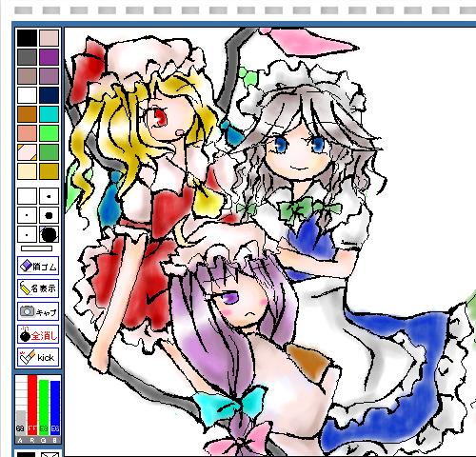Image resolution: width=476 pixels, height=457 pixels.
Task: Pick the white swatch in the palette
Action: [27, 95]
